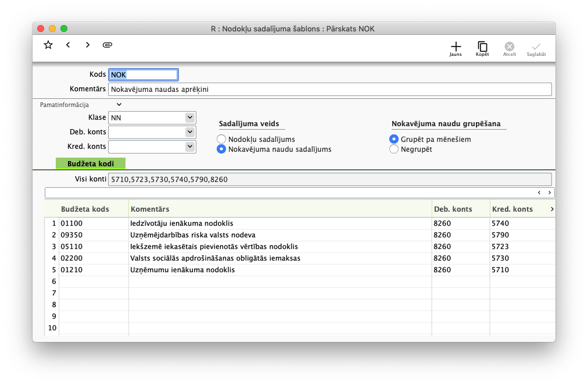This screenshot has height=385, width=588.
Task: Open the Klase dropdown arrow
Action: click(190, 117)
